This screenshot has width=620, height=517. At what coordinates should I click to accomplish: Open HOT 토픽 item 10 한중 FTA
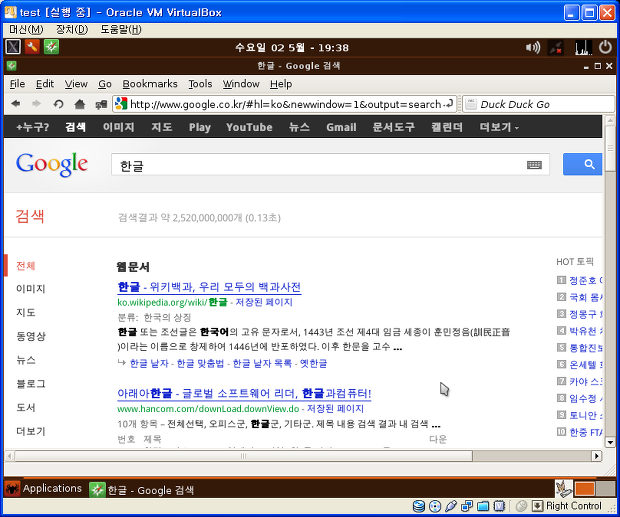(586, 432)
